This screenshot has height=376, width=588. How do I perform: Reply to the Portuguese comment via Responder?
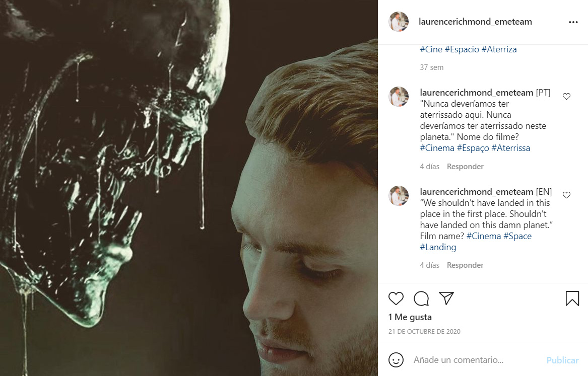coord(465,167)
